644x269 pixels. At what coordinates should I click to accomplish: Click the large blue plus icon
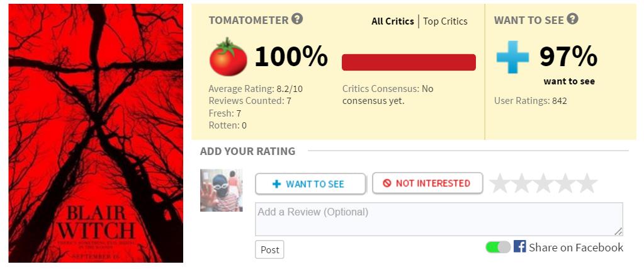pyautogui.click(x=512, y=57)
